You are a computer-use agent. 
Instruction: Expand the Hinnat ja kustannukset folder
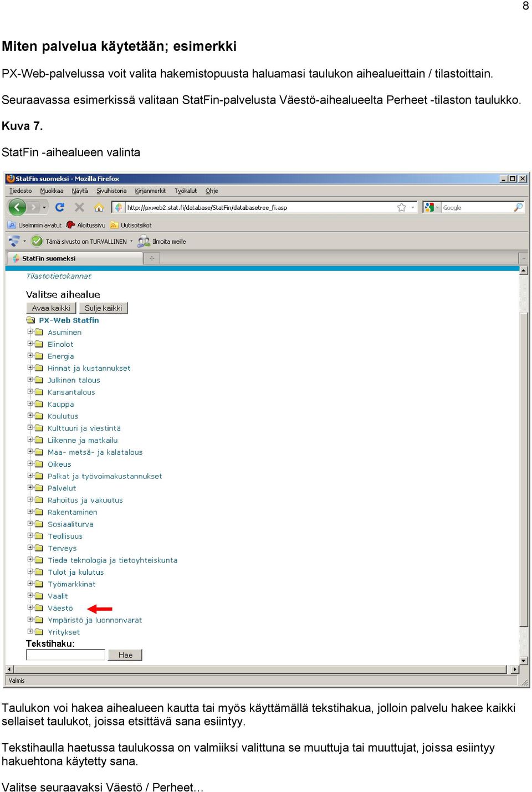(x=30, y=367)
